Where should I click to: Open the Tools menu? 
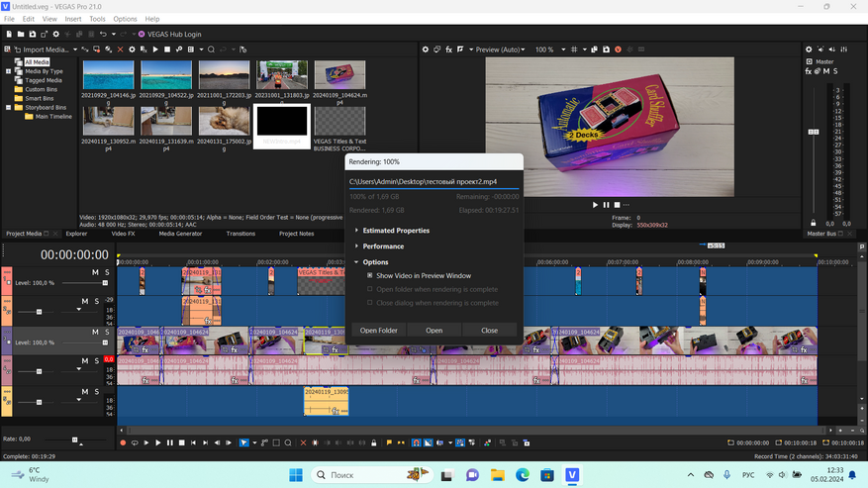coord(97,19)
